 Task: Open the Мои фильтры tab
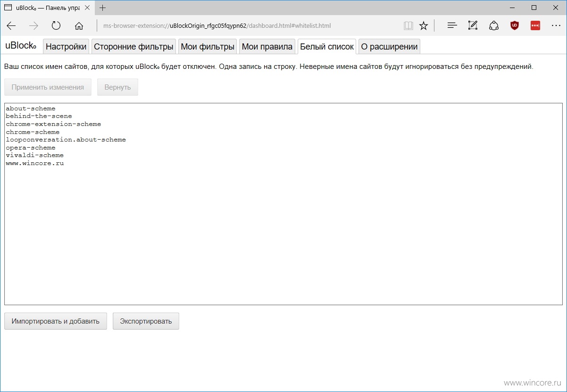(x=208, y=47)
